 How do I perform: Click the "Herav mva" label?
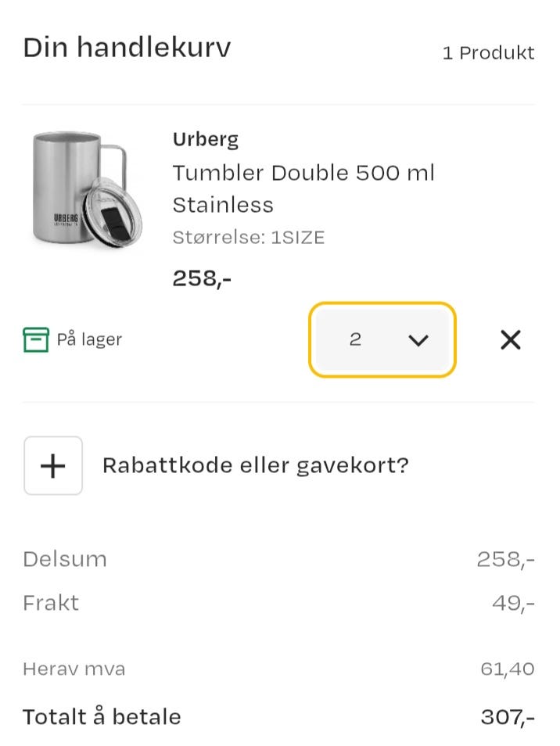pyautogui.click(x=74, y=669)
